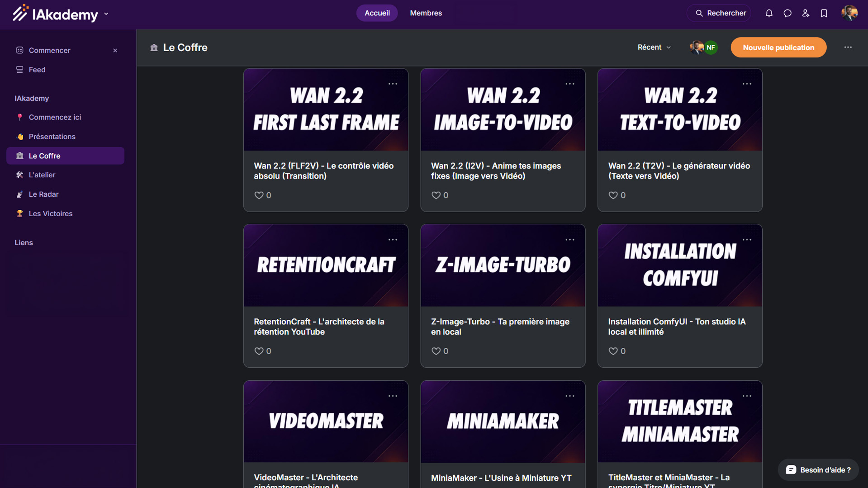Open the add member person icon
Viewport: 868px width, 488px height.
point(806,13)
